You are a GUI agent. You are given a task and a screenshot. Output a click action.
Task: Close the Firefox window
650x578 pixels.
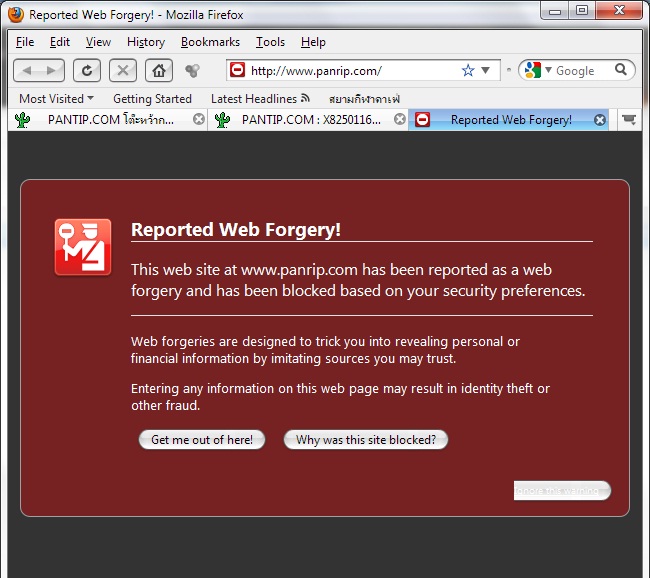pyautogui.click(x=619, y=10)
